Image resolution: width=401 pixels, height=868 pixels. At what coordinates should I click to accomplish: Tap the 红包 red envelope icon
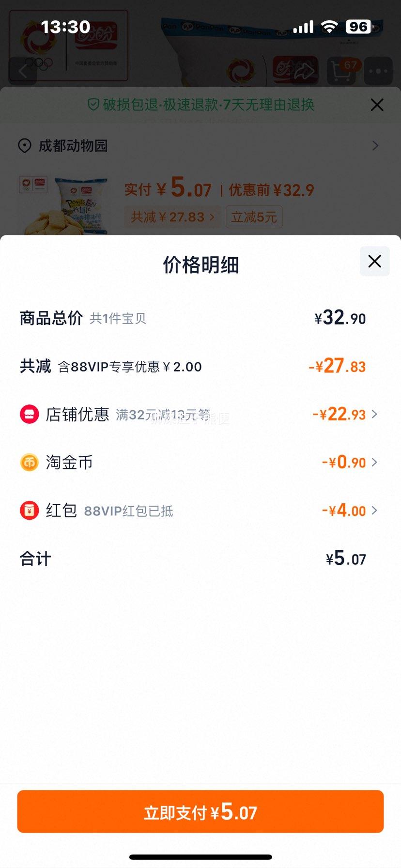coord(29,511)
